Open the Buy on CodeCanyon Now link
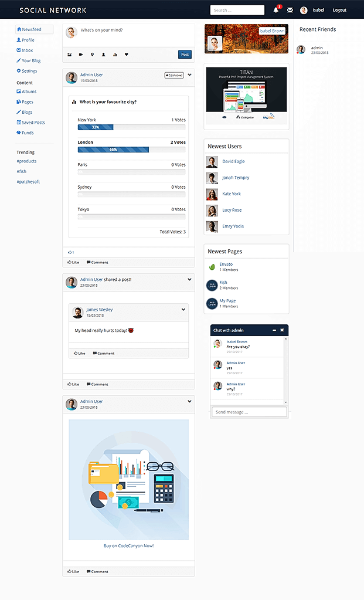The image size is (364, 600). point(128,545)
